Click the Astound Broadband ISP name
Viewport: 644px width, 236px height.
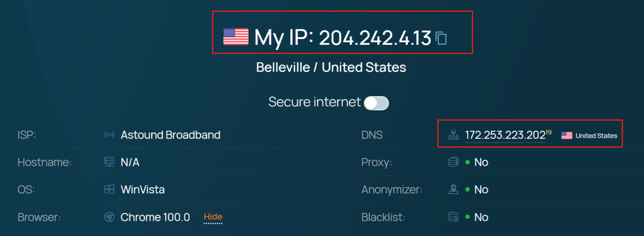coord(170,135)
